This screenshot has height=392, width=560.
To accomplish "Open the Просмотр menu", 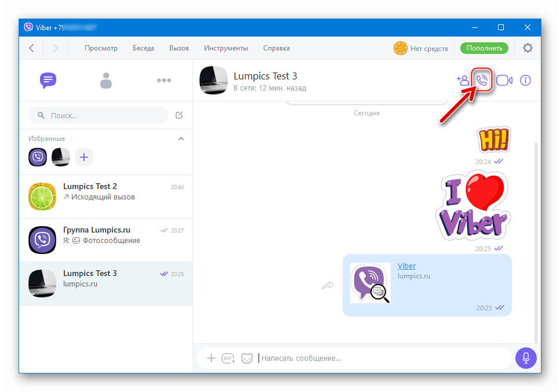I will click(x=101, y=48).
